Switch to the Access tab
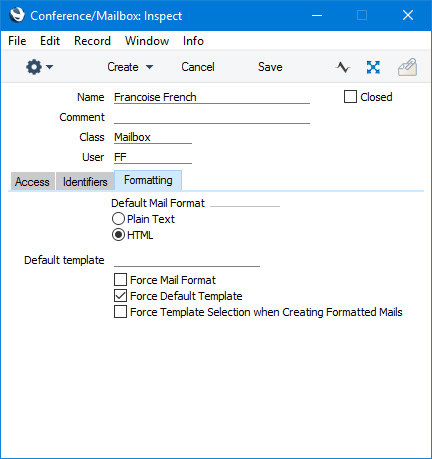The image size is (432, 459). click(x=32, y=182)
